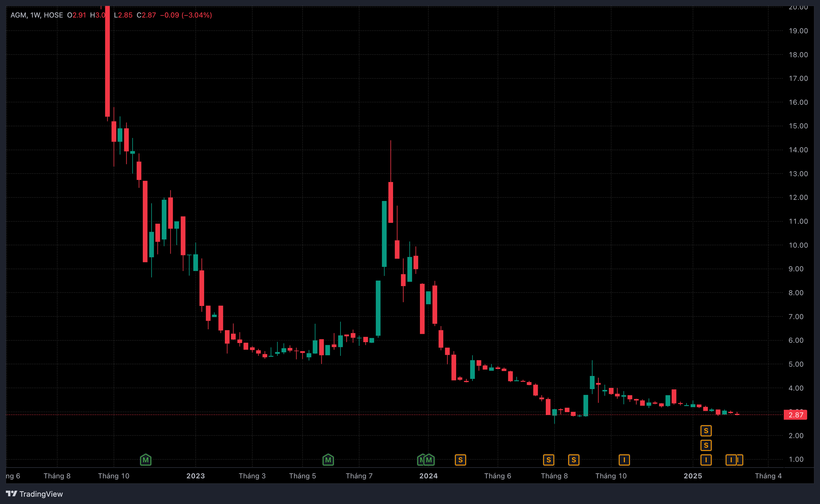Click the Tháng 4 time axis label
The width and height of the screenshot is (820, 504).
[768, 476]
